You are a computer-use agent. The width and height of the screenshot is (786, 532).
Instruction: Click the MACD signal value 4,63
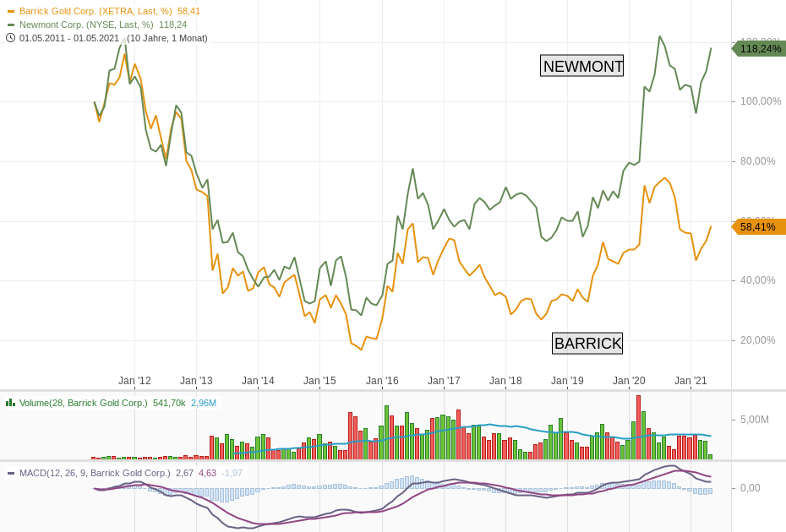click(x=208, y=473)
